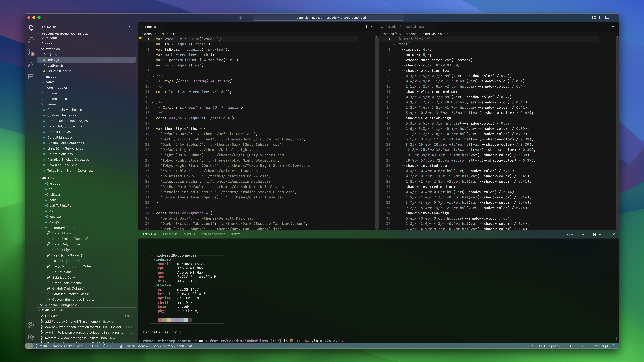Image resolution: width=644 pixels, height=362 pixels.
Task: Toggle Primary Side Bar visibility
Action: pos(600,17)
